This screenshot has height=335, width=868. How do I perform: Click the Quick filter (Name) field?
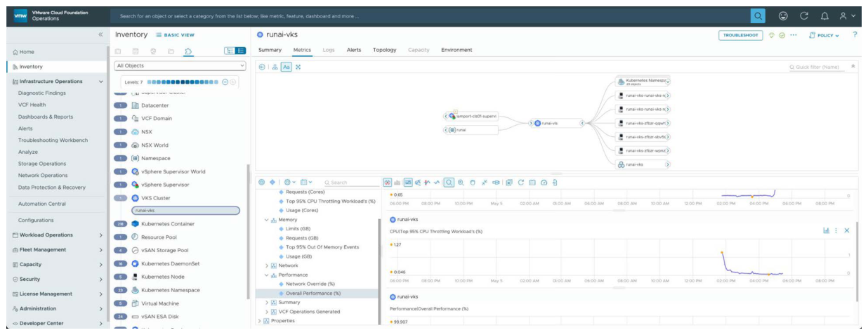pyautogui.click(x=817, y=67)
